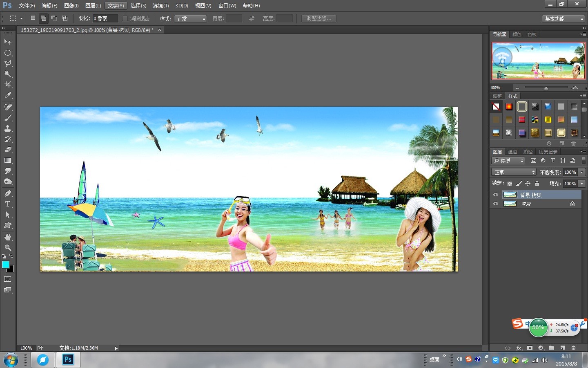The height and width of the screenshot is (368, 588).
Task: Hide the 背景 拷贝 layer
Action: tap(496, 195)
